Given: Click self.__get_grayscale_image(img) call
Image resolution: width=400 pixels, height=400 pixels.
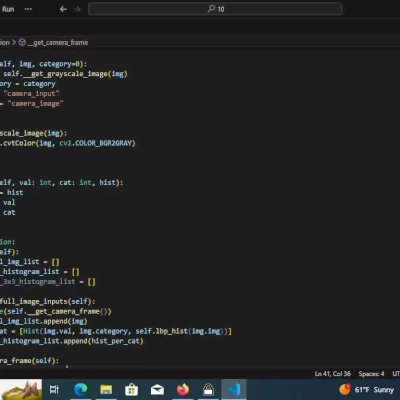Looking at the screenshot, I should point(65,74).
